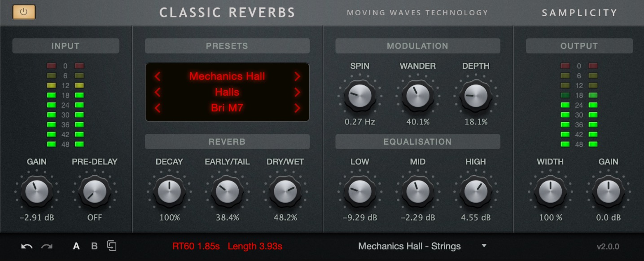Click the OUTPUT section header
644x261 pixels.
pos(579,46)
